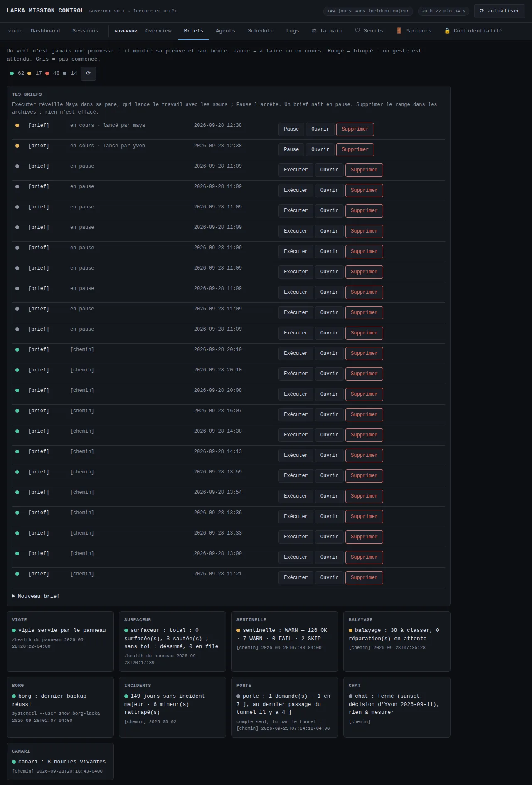Select the vigie servie par le panneau text

[x=62, y=631]
